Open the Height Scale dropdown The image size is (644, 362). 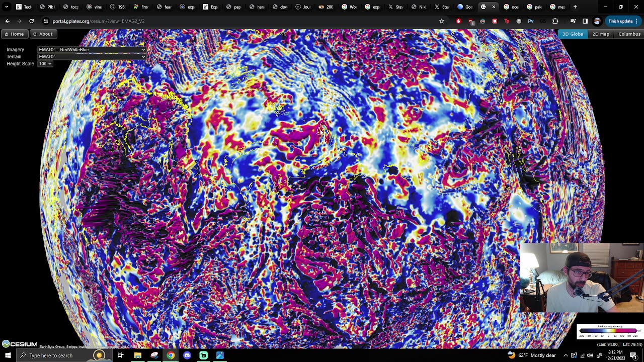45,64
